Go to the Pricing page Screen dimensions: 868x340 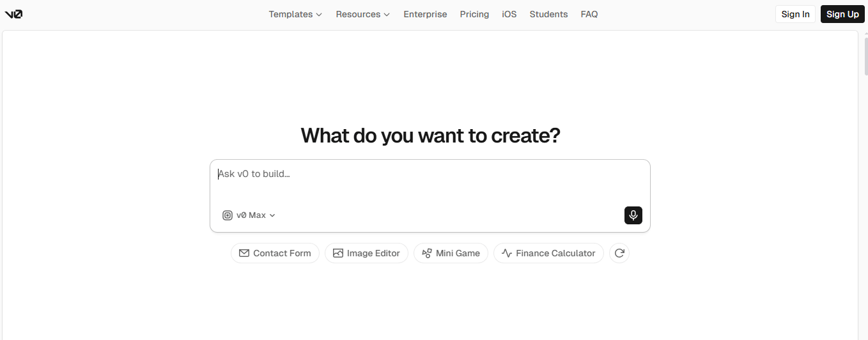pyautogui.click(x=474, y=14)
